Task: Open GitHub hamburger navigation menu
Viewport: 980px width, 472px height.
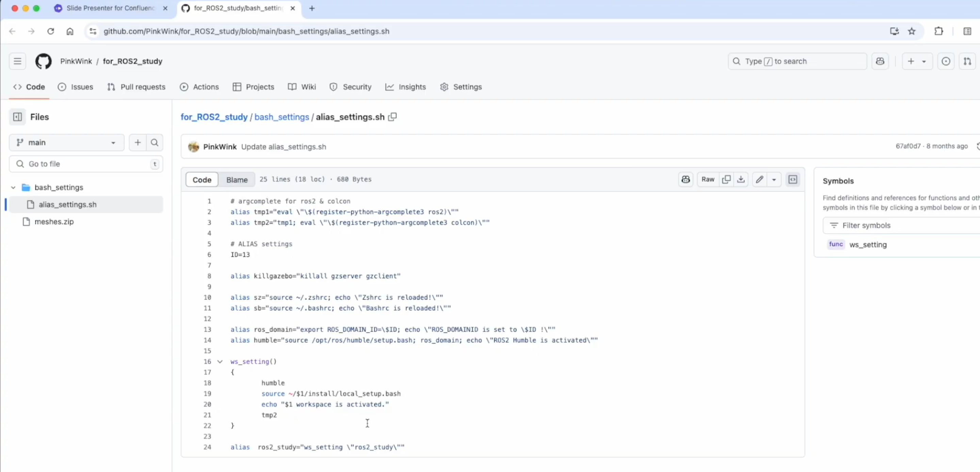Action: pos(17,61)
